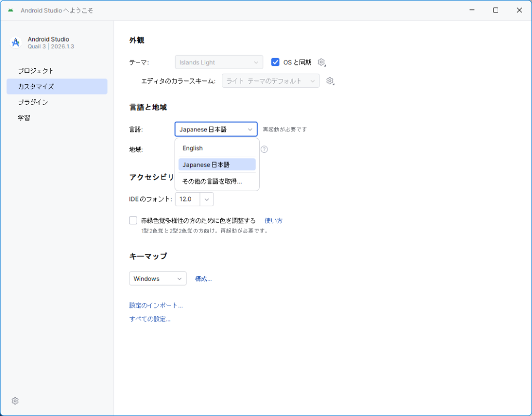Open the Islands Light theme dropdown
Image resolution: width=532 pixels, height=416 pixels.
(x=219, y=62)
